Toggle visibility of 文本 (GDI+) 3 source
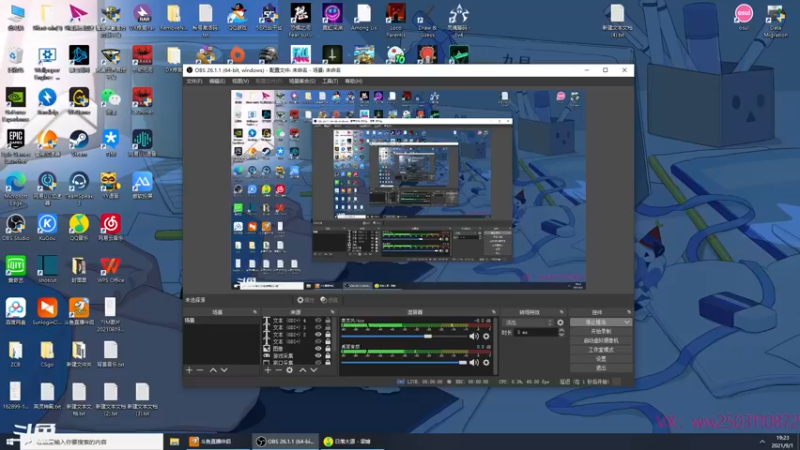 (x=318, y=328)
